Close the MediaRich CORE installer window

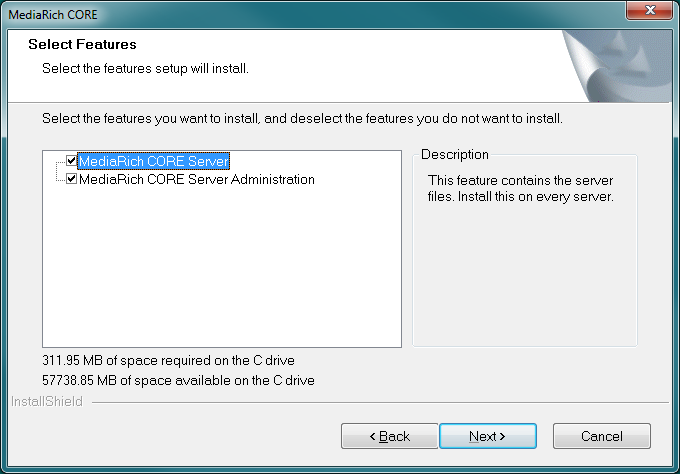tap(649, 10)
